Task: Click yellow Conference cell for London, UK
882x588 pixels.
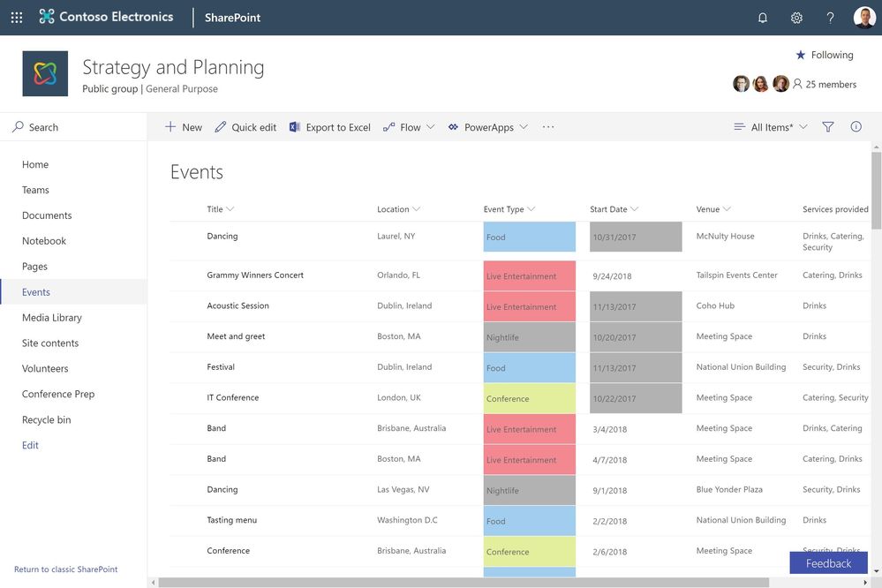Action: coord(530,398)
